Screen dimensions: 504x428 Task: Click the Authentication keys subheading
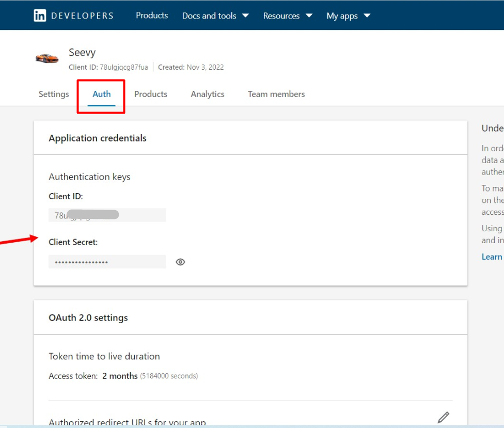pos(90,177)
